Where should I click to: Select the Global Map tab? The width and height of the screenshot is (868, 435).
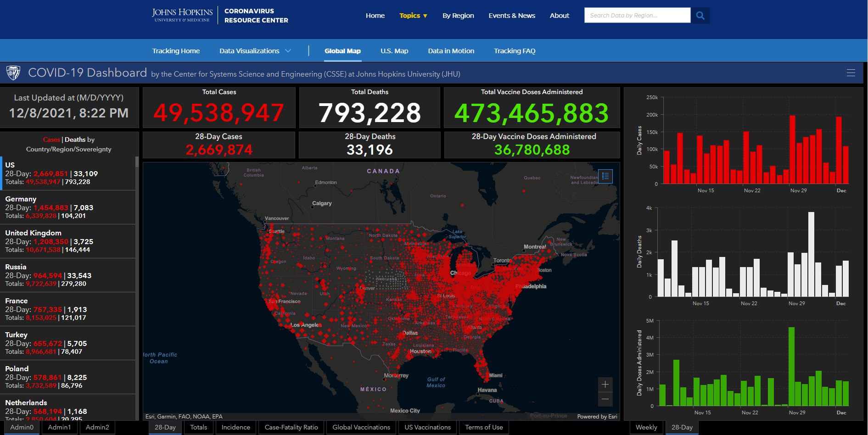coord(342,51)
